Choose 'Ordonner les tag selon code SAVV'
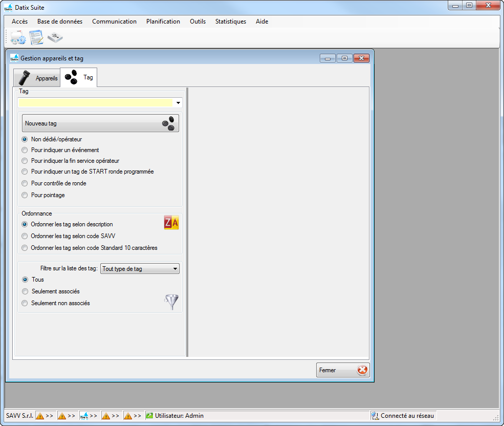 (25, 236)
